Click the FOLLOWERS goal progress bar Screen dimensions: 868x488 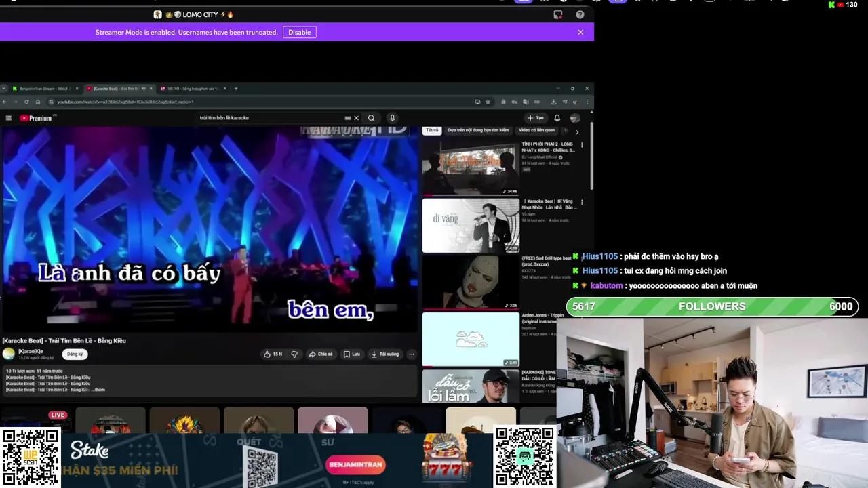tap(712, 306)
